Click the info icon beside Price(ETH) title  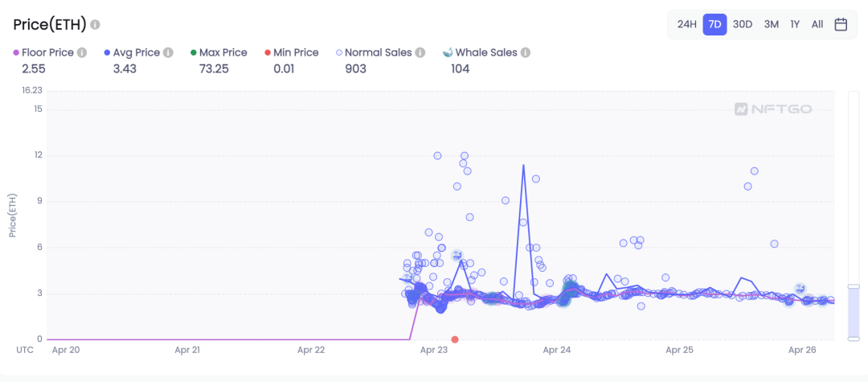click(x=95, y=25)
